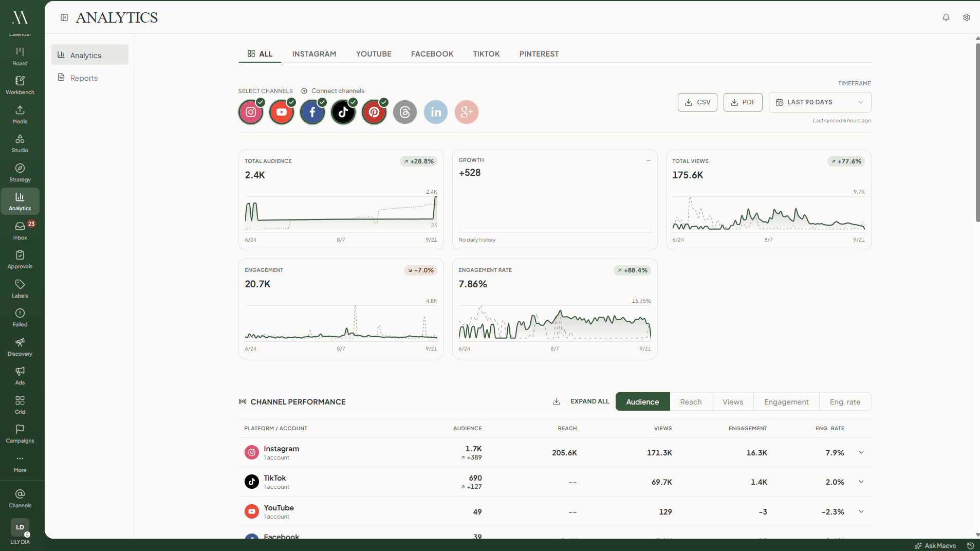
Task: Click the page vertical scrollbar
Action: coord(977,133)
